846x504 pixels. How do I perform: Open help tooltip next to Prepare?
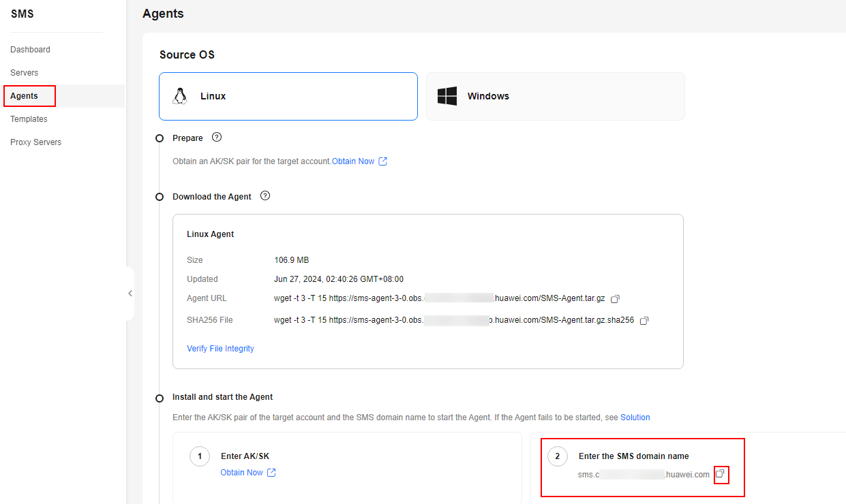tap(217, 138)
